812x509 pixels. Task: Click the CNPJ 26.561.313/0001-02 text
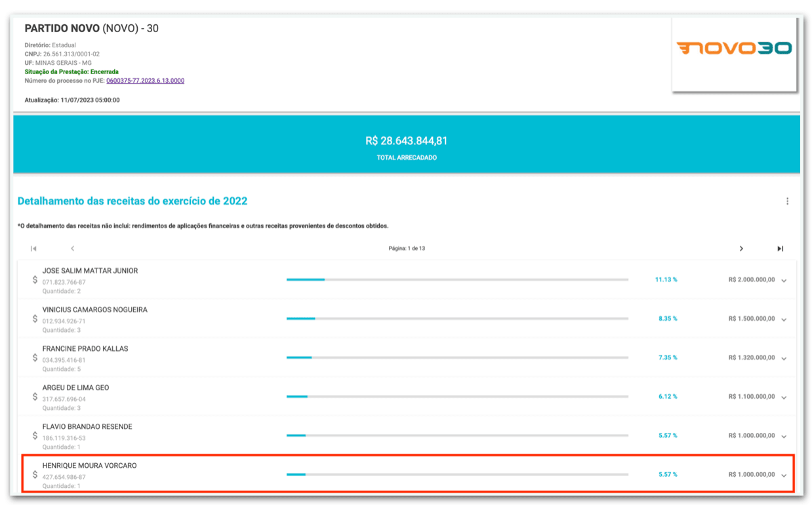(x=62, y=54)
